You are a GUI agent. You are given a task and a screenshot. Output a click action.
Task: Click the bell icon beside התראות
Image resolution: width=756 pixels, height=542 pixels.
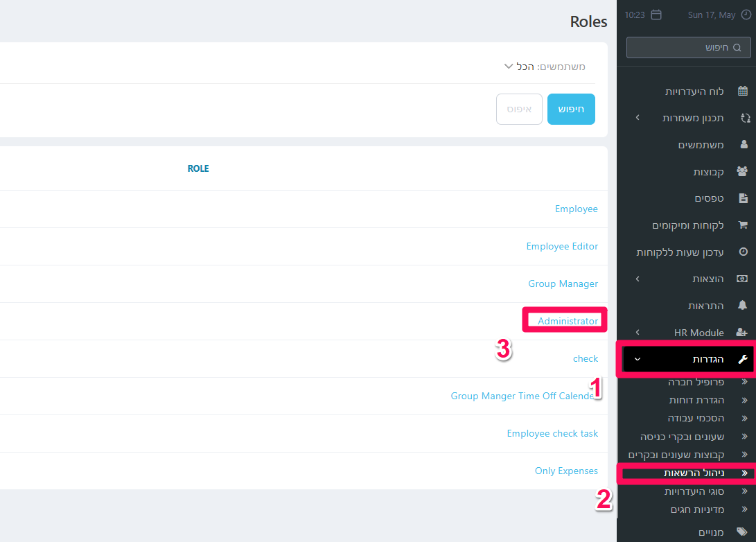point(743,305)
